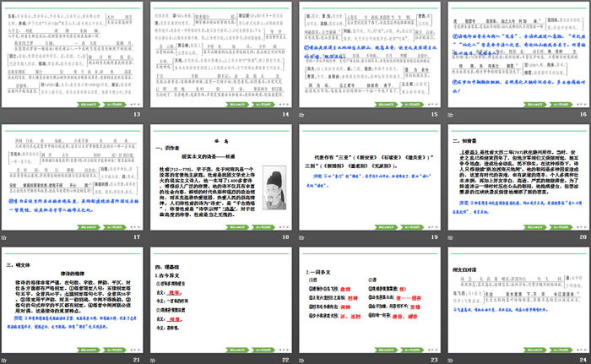Open slide 15 thumbnail
The image size is (591, 364).
pyautogui.click(x=369, y=52)
